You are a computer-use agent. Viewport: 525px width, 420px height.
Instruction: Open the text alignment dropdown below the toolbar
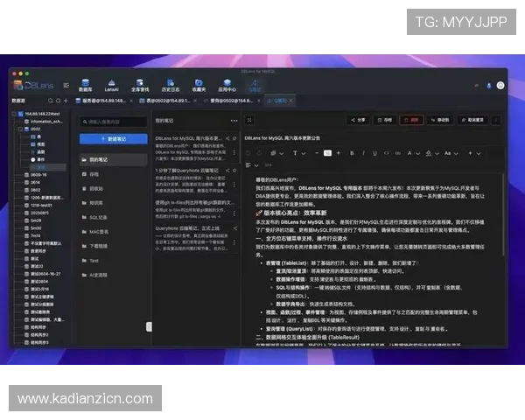pyautogui.click(x=252, y=165)
